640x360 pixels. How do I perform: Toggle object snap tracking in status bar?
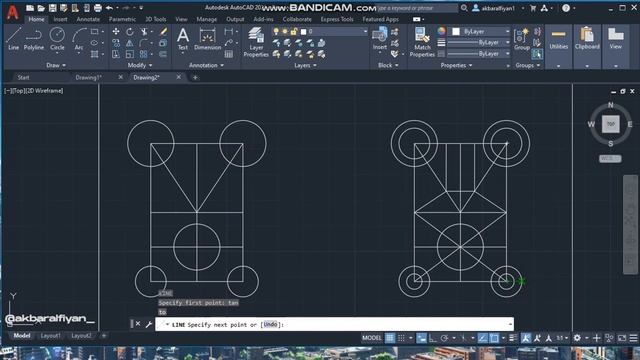482,338
